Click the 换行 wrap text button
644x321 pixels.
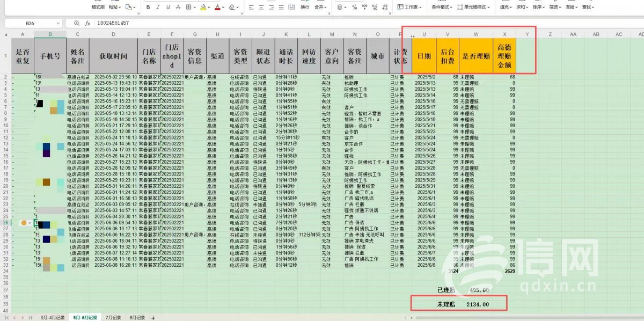[305, 8]
